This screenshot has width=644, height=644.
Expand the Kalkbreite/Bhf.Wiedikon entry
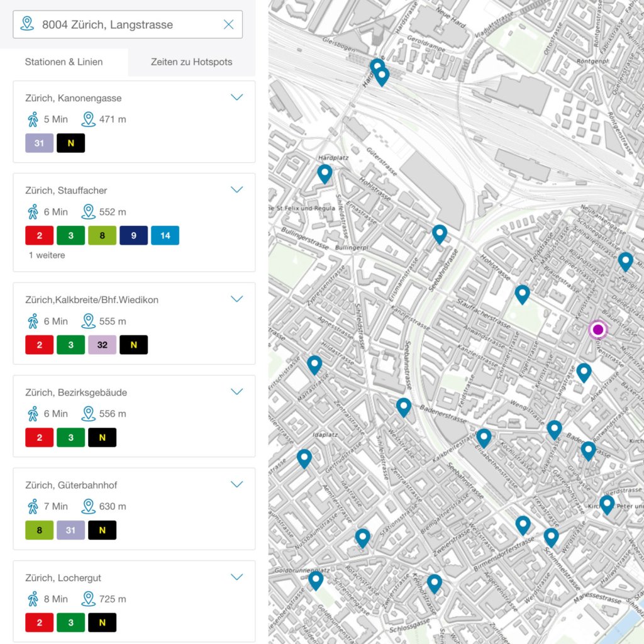(x=236, y=299)
